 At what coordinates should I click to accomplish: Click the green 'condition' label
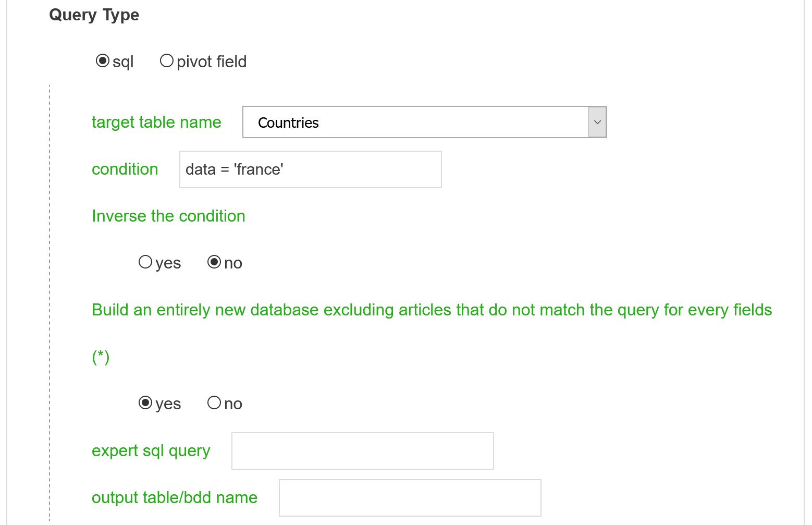coord(125,169)
